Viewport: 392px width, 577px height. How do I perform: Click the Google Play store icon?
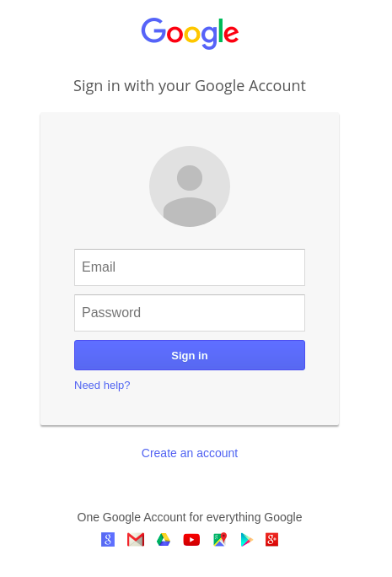247,540
